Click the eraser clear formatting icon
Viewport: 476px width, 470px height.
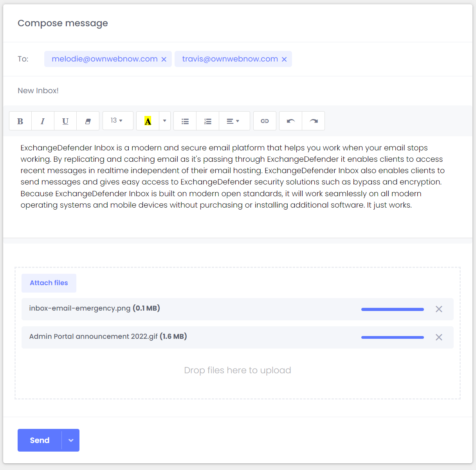pos(88,121)
